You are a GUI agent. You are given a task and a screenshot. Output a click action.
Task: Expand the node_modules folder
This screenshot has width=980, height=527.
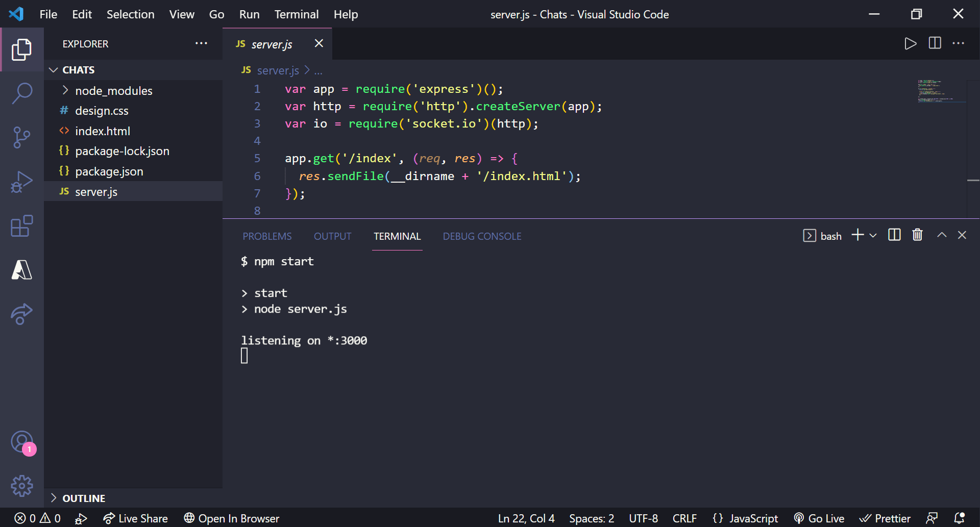[x=133, y=90]
